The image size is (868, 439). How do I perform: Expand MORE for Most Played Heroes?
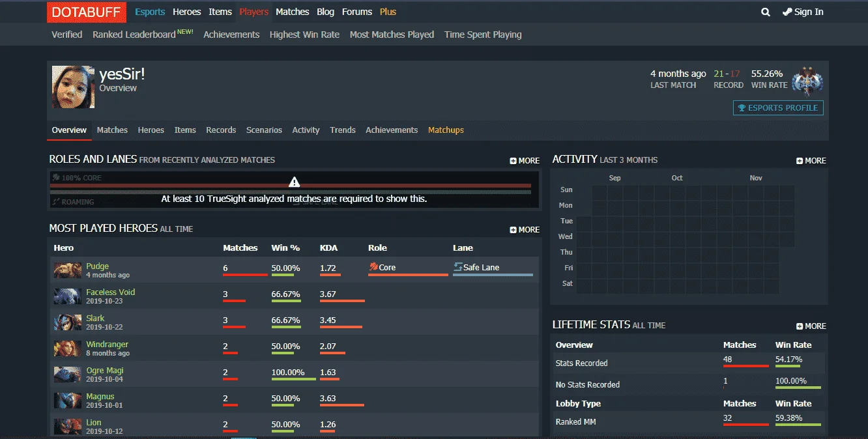[x=525, y=229]
